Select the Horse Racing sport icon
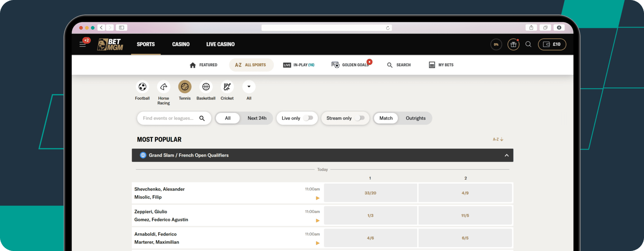 [x=164, y=87]
